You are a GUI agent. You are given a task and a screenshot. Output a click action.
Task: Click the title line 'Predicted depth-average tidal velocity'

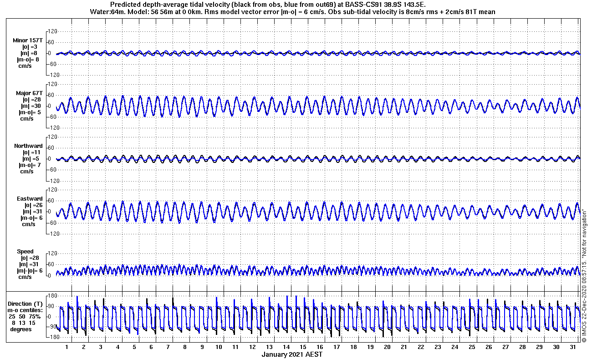coord(268,5)
